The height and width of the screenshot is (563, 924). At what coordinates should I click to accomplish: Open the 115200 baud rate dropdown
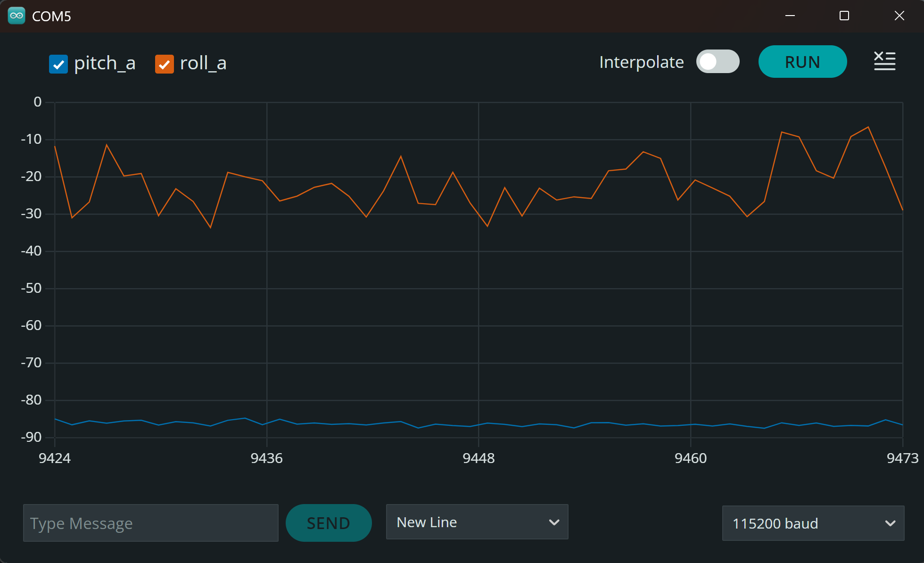(x=813, y=523)
